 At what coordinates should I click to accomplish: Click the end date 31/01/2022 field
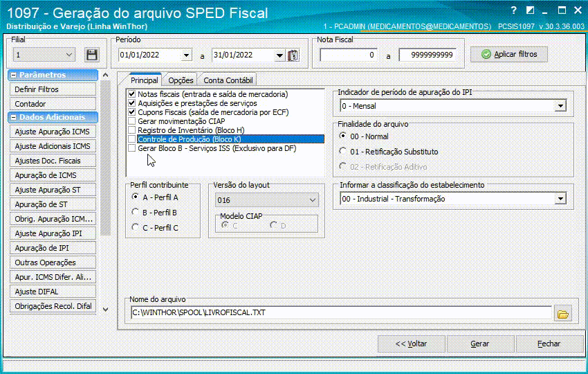tap(244, 55)
